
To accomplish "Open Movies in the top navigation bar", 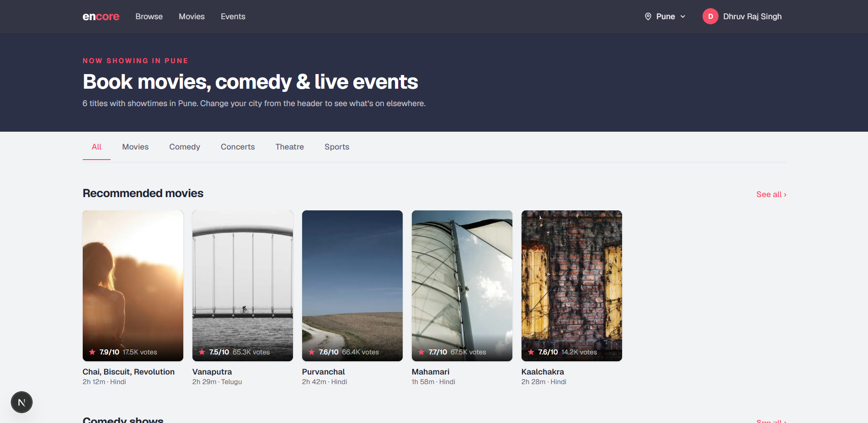I will pyautogui.click(x=192, y=16).
